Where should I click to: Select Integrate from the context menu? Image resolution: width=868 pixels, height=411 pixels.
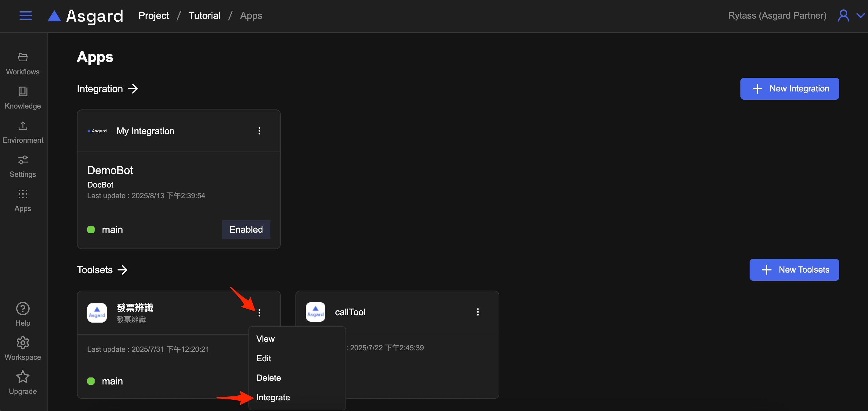(273, 397)
